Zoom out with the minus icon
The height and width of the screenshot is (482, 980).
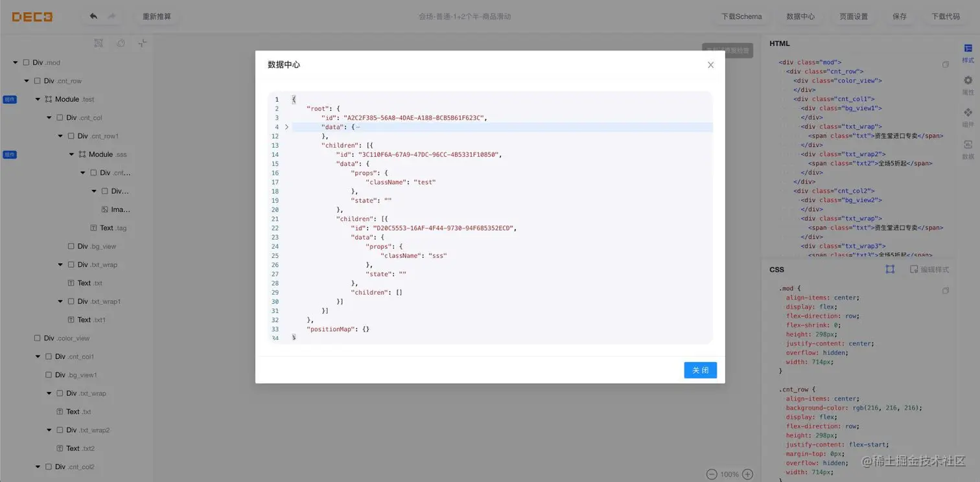coord(712,474)
